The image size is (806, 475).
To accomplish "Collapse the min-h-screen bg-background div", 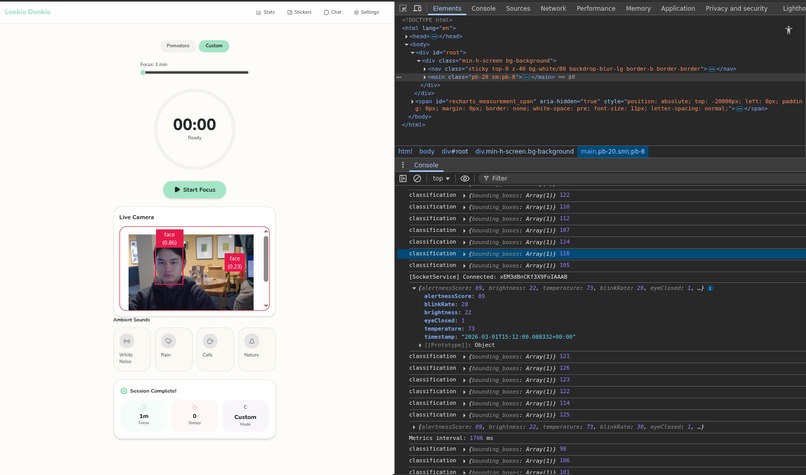I will (419, 61).
